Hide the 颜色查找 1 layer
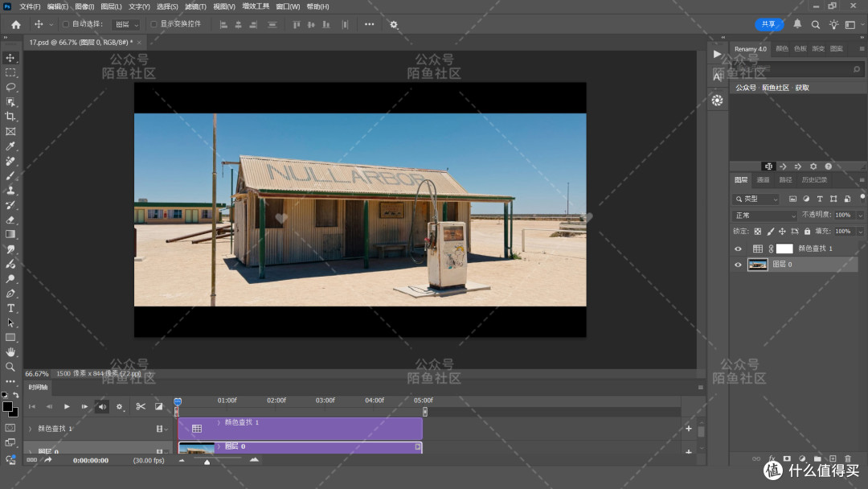Screen dimensions: 868x489 738,249
